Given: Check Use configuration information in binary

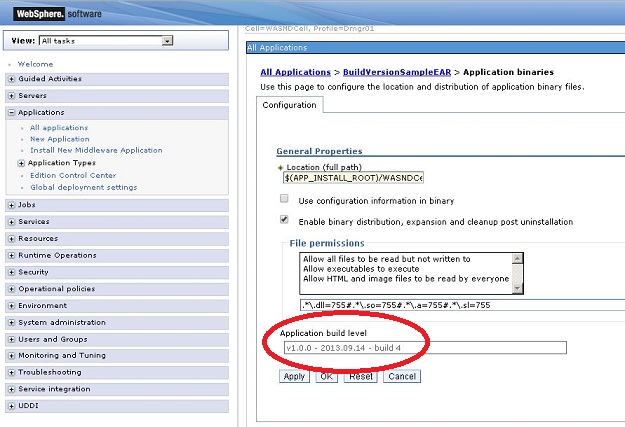Looking at the screenshot, I should click(284, 198).
